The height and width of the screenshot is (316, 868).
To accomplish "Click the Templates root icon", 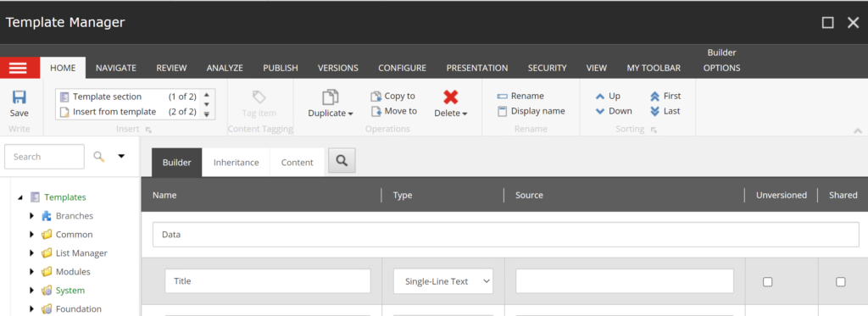I will [x=36, y=197].
